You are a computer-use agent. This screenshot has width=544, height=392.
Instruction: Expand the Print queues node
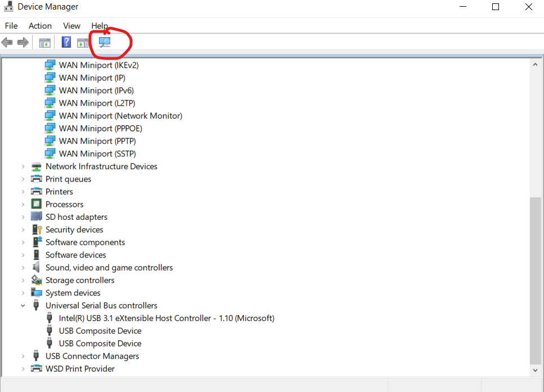[x=23, y=179]
